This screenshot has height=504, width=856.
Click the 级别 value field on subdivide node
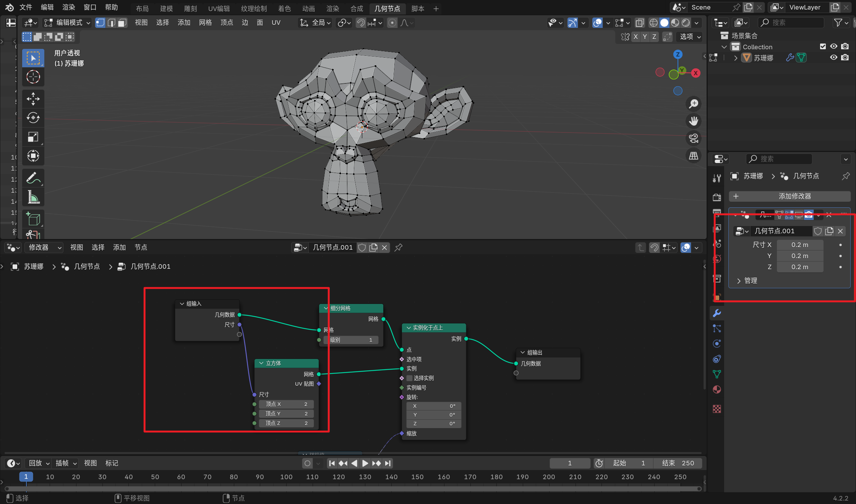click(x=351, y=340)
